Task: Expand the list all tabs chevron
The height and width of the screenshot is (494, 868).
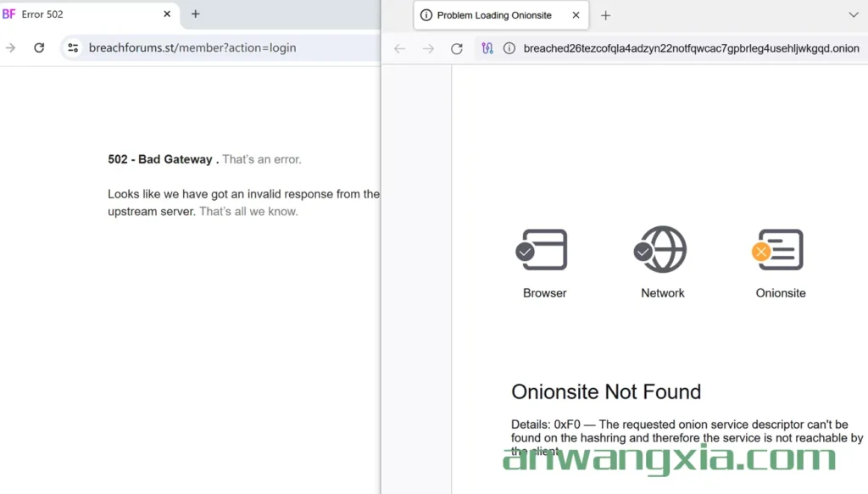Action: [x=853, y=15]
